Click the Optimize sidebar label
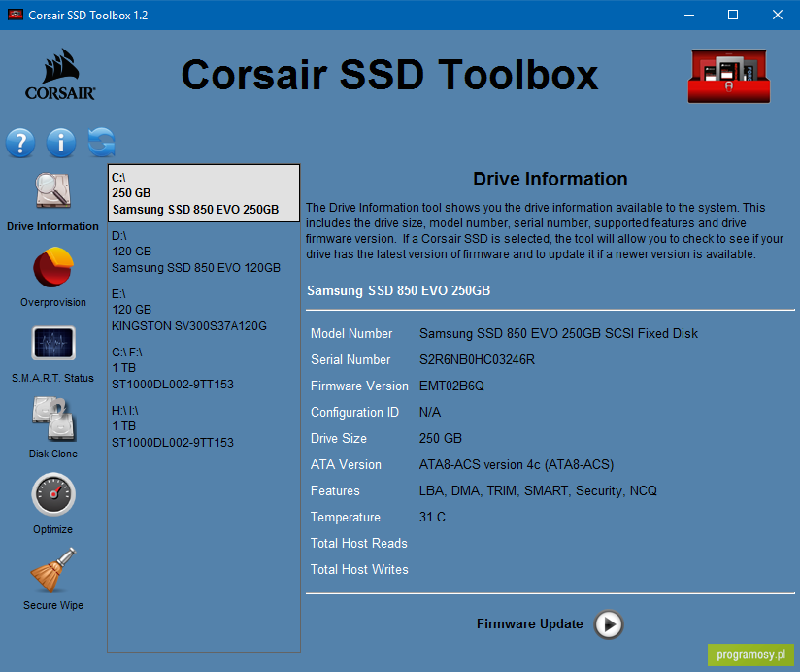Screen dimensions: 800x672 [x=52, y=529]
